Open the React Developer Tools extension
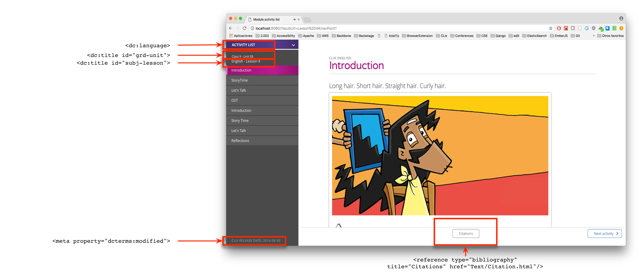644x274 pixels. pyautogui.click(x=566, y=28)
